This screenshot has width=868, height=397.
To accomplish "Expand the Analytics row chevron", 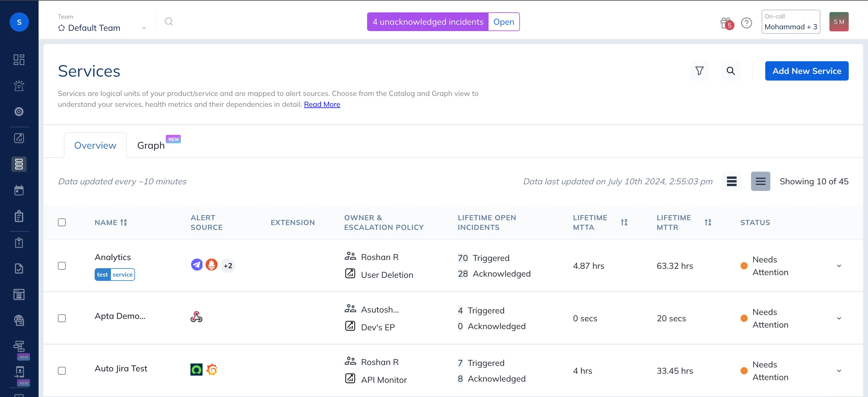I will 839,266.
